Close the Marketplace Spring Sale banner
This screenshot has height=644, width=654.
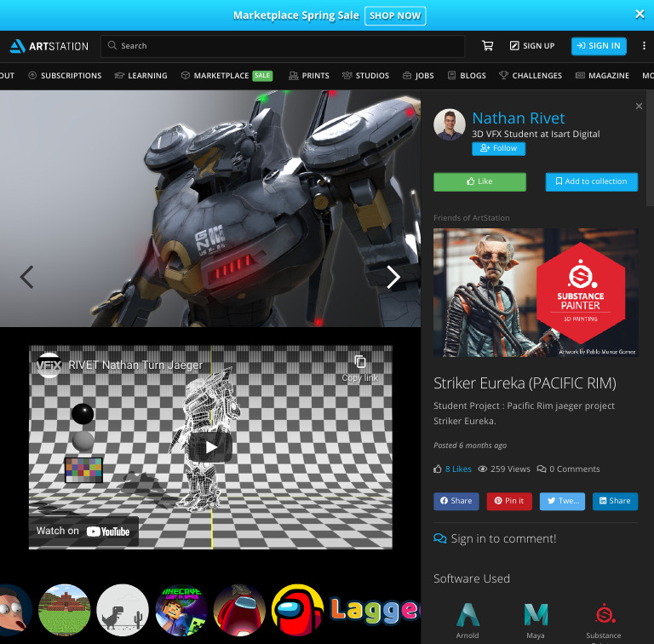click(x=640, y=14)
